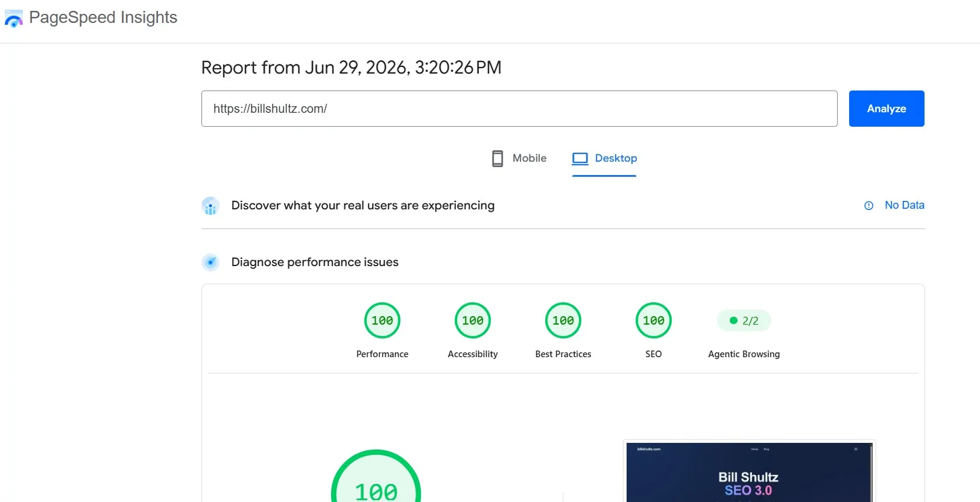Image resolution: width=980 pixels, height=502 pixels.
Task: Click the Diagnose performance issues icon
Action: point(210,262)
